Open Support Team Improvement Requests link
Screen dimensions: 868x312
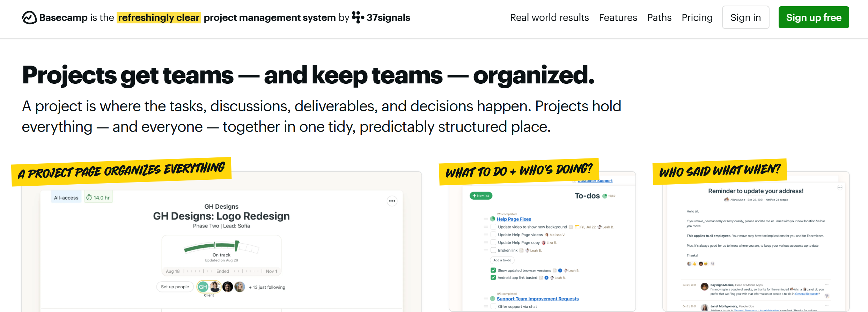(x=538, y=299)
